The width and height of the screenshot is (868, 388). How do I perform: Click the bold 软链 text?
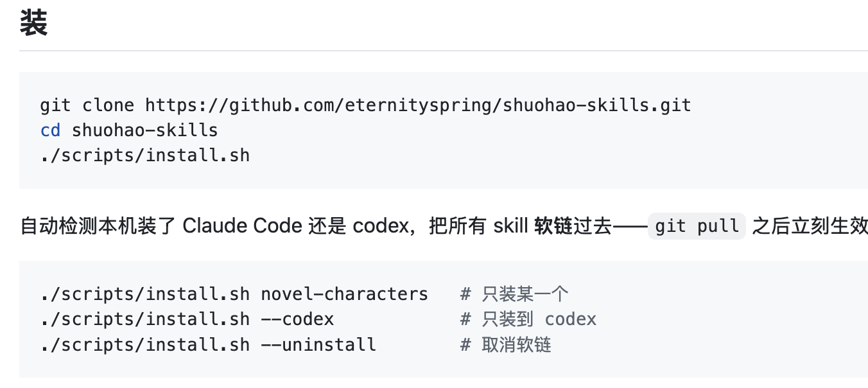553,226
